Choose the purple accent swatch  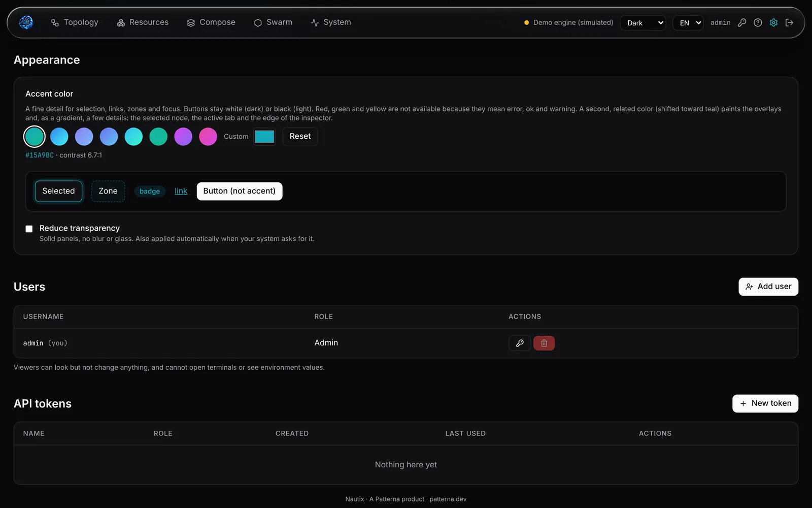point(183,136)
